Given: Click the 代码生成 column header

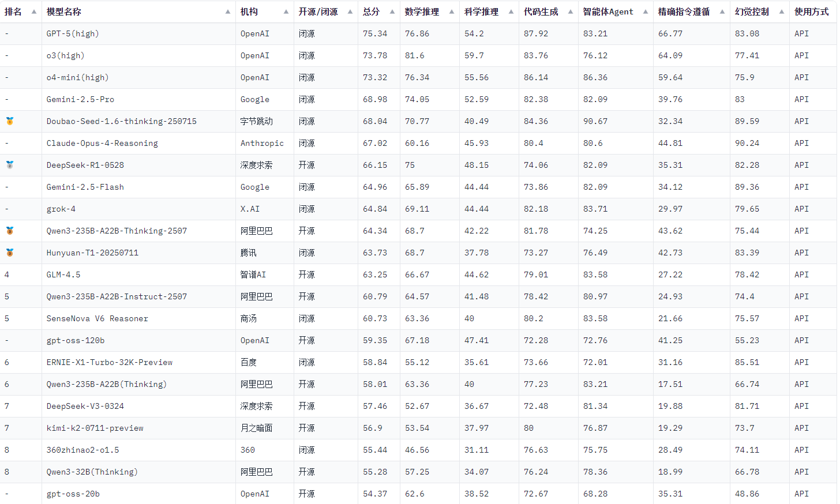Looking at the screenshot, I should (549, 12).
